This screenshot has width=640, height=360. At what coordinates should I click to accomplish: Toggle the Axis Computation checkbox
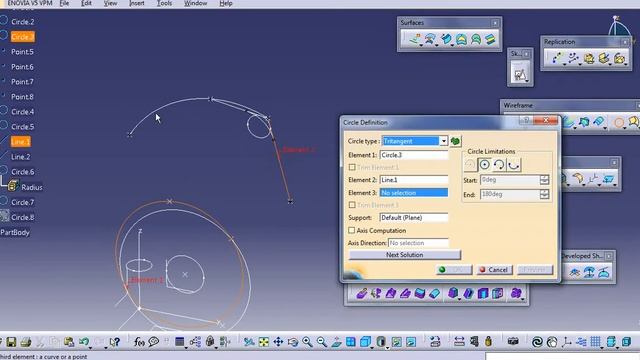tap(351, 231)
